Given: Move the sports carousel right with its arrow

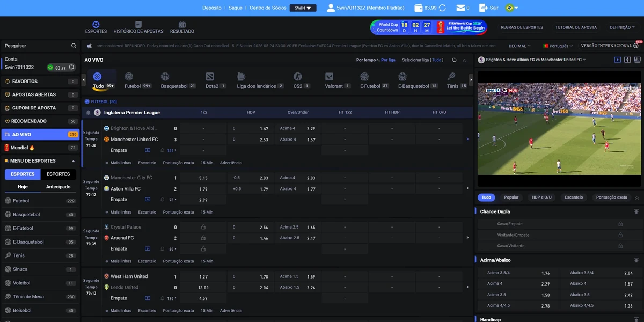Looking at the screenshot, I should (471, 80).
